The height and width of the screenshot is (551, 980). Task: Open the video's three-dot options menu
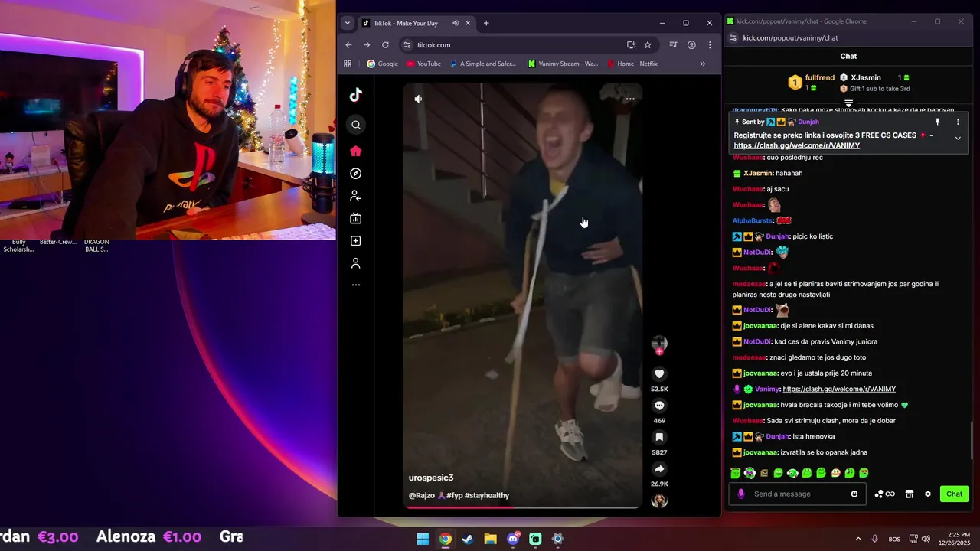coord(630,99)
